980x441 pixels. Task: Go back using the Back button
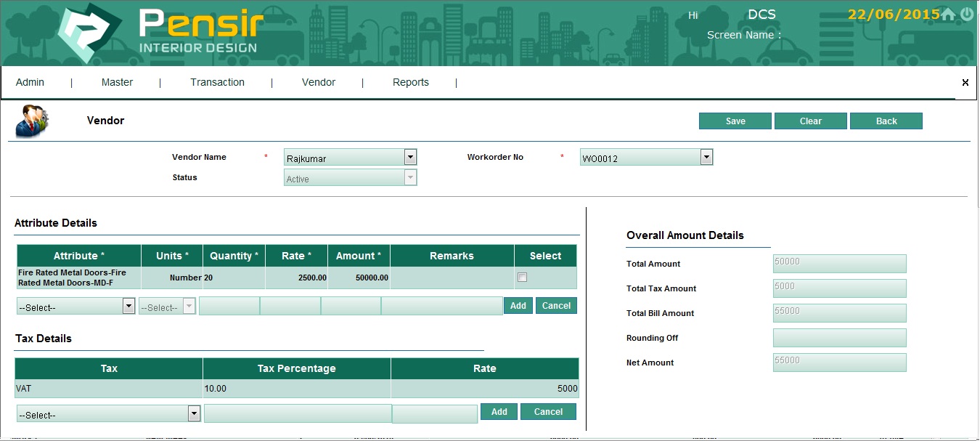(x=886, y=121)
